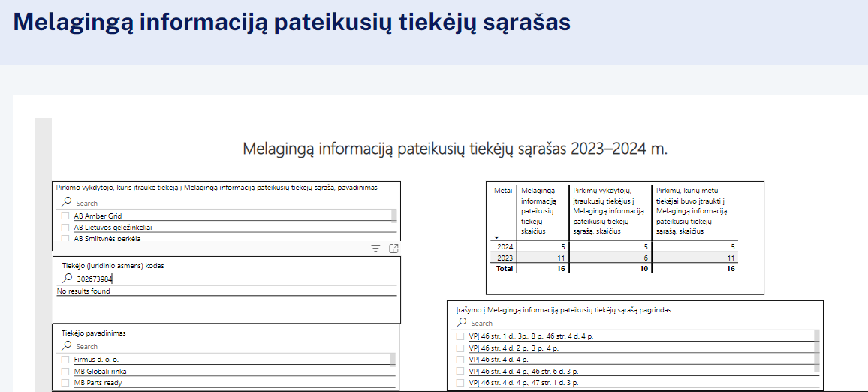This screenshot has height=392, width=868.
Task: Click search icon in Įrašymo pagrindas slicer
Action: [x=461, y=323]
